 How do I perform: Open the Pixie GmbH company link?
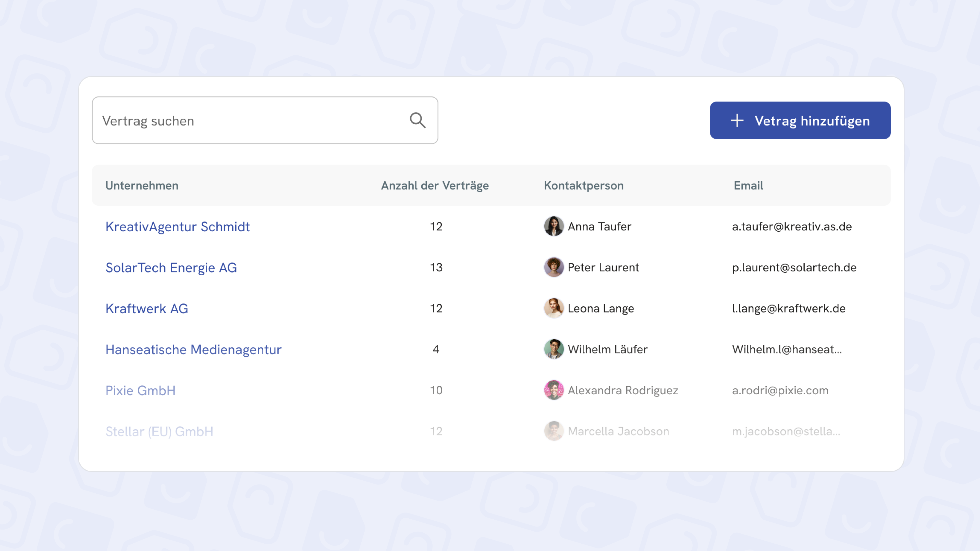[140, 391]
